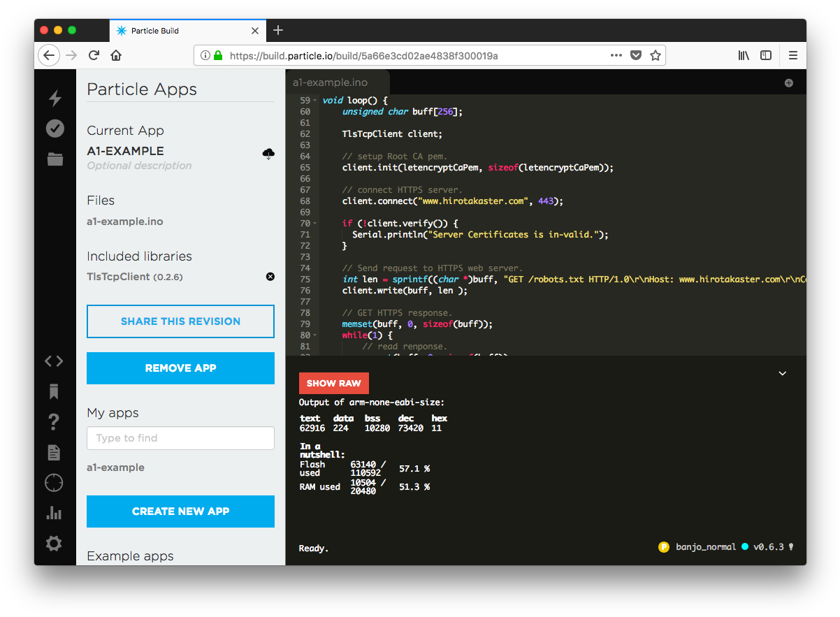Image resolution: width=840 pixels, height=617 pixels.
Task: Collapse the loop() fold at line 59
Action: 314,100
